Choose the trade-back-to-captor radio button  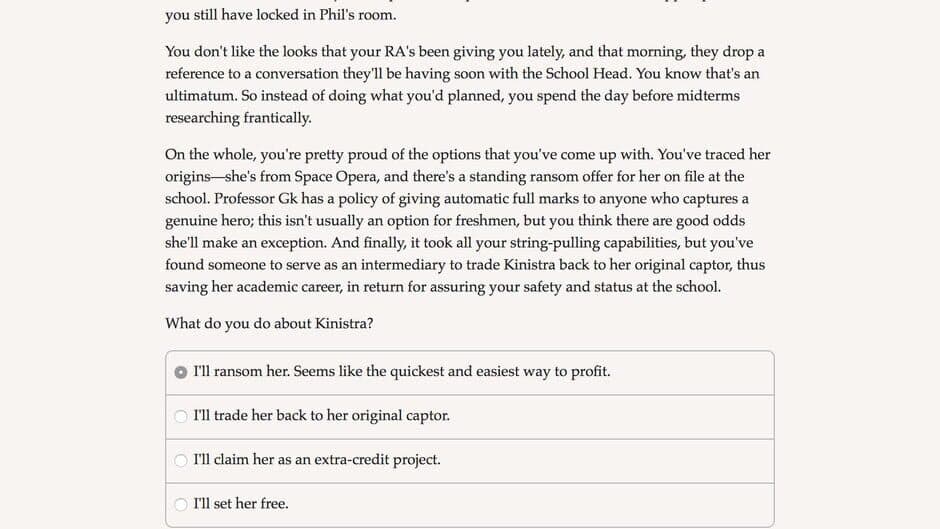(x=180, y=416)
